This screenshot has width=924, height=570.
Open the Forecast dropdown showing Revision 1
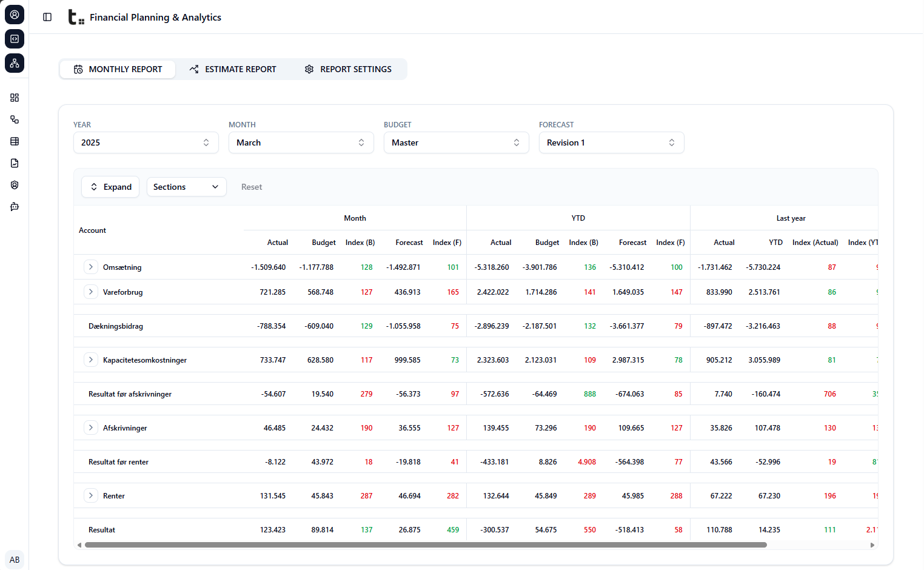(x=611, y=142)
